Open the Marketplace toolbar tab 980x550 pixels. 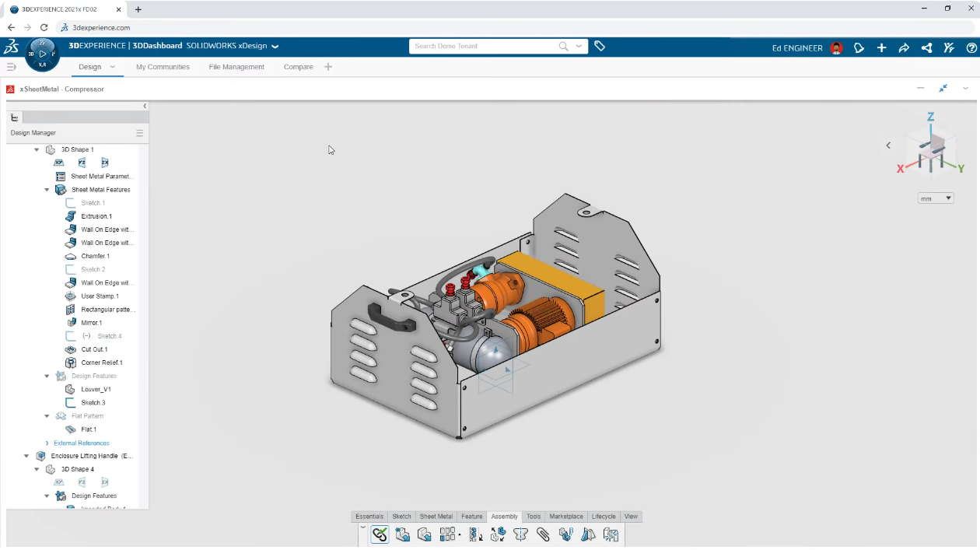[566, 517]
